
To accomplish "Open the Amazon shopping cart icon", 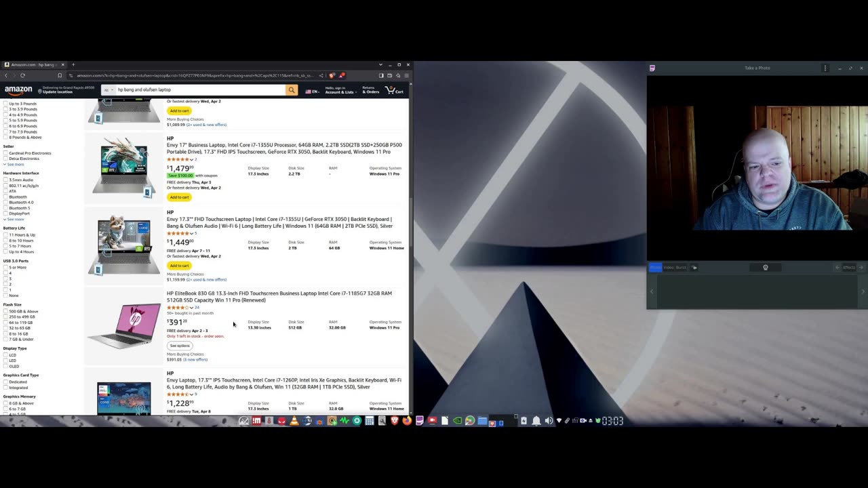I will [394, 89].
